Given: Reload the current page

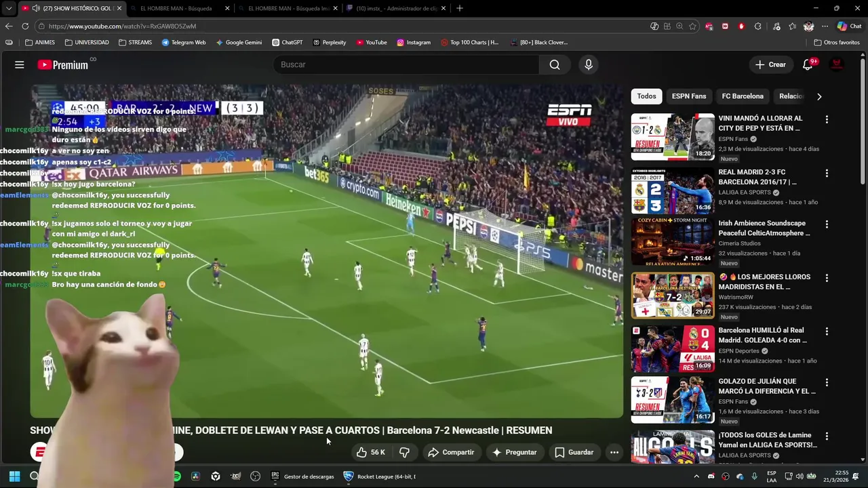Looking at the screenshot, I should [25, 26].
